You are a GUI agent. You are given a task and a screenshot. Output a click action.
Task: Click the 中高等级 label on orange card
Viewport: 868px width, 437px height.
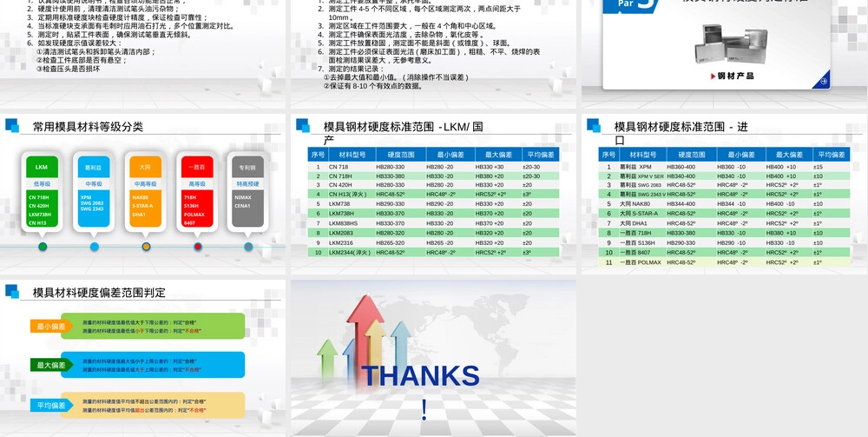tap(145, 184)
